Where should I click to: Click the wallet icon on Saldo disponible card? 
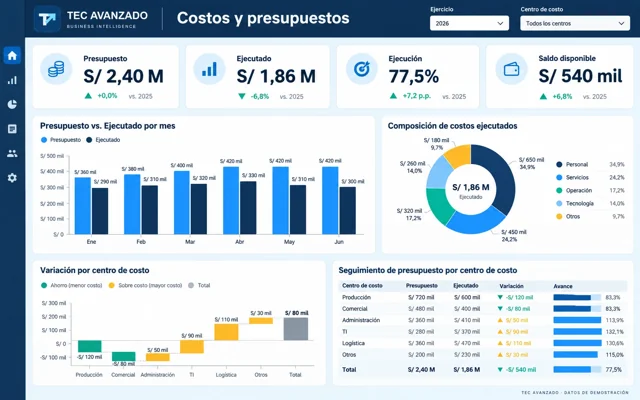[x=511, y=69]
